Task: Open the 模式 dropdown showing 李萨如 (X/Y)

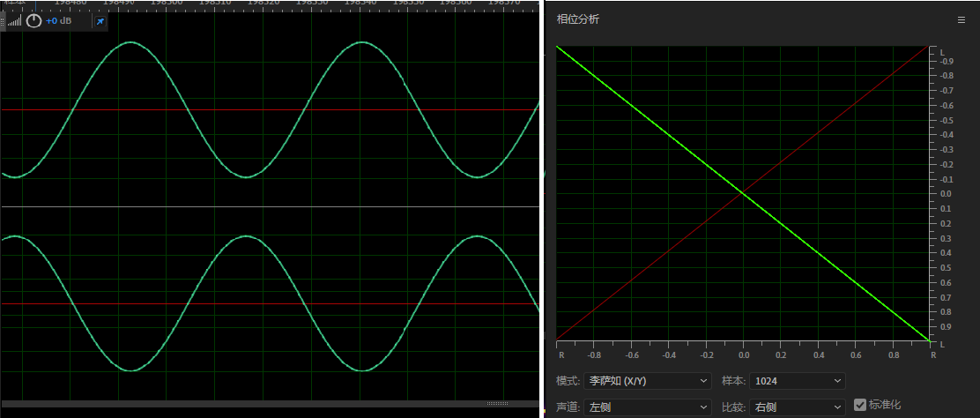Action: [647, 381]
